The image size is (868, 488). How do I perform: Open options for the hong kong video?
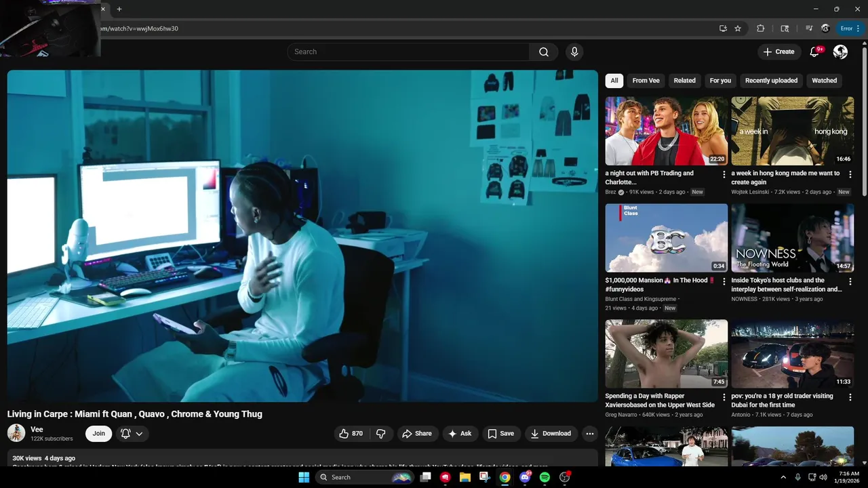click(x=850, y=174)
